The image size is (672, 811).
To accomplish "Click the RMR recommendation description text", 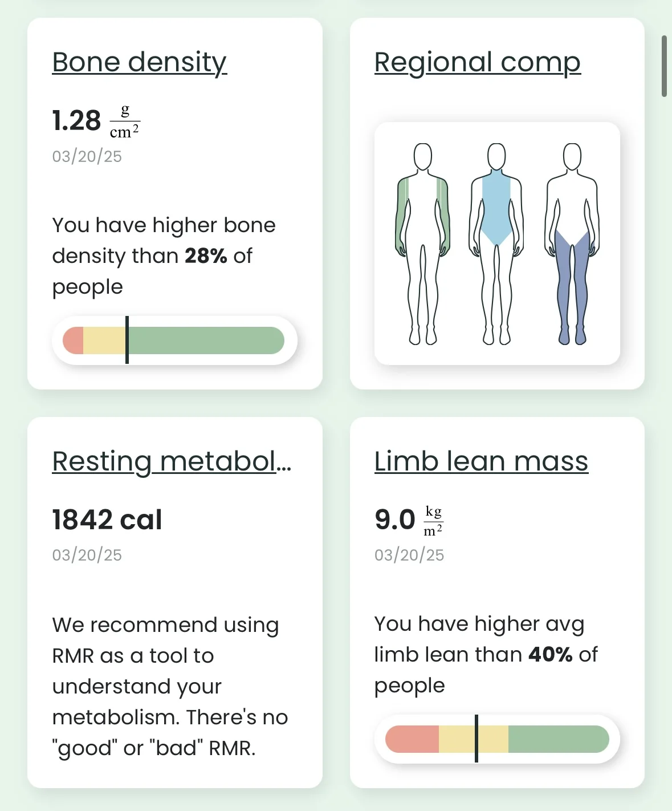I will click(x=170, y=686).
